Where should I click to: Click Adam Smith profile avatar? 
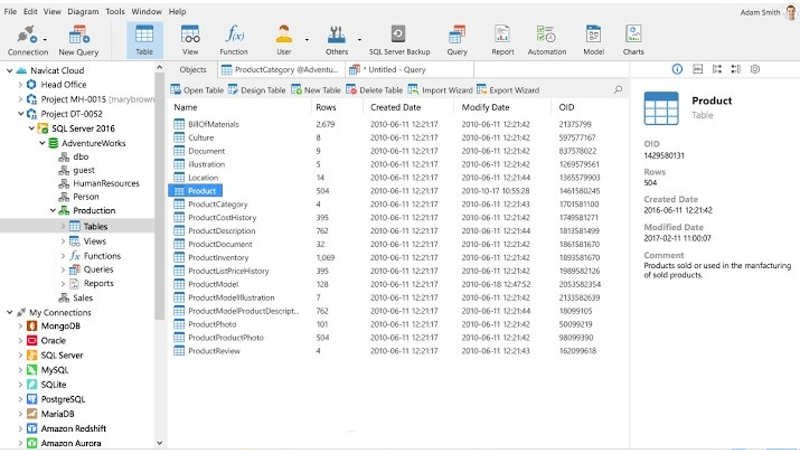click(x=791, y=12)
